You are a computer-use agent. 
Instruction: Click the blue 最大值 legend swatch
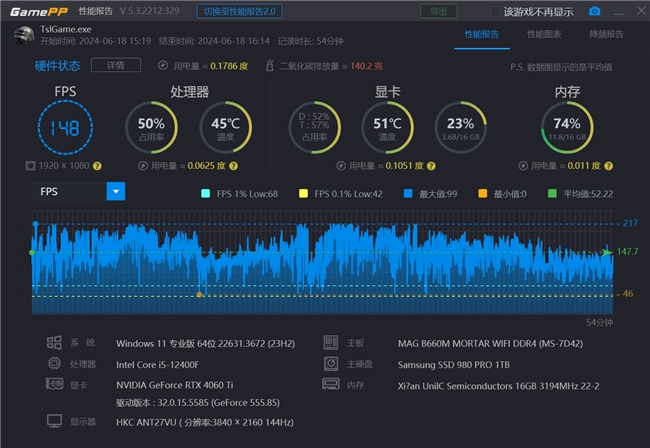408,194
